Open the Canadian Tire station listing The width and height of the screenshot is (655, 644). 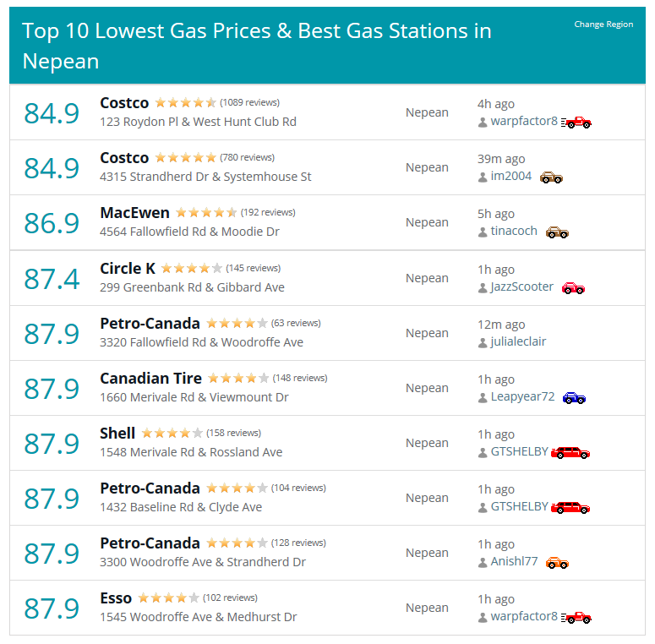(x=150, y=379)
